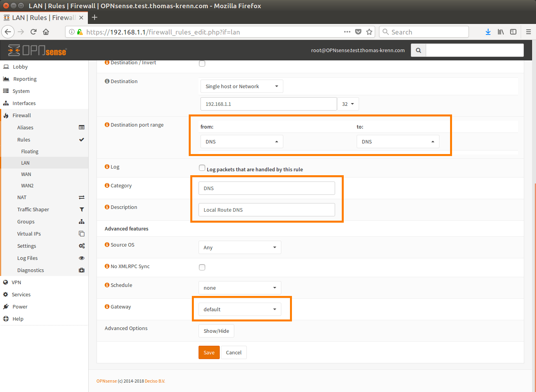Select Aliases in the Firewall menu

tap(25, 127)
